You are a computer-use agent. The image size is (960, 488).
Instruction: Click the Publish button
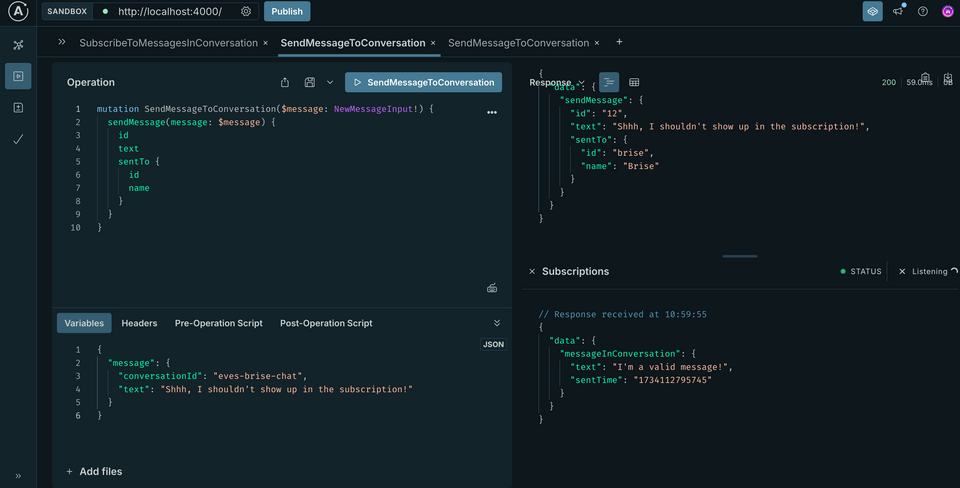[x=287, y=12]
